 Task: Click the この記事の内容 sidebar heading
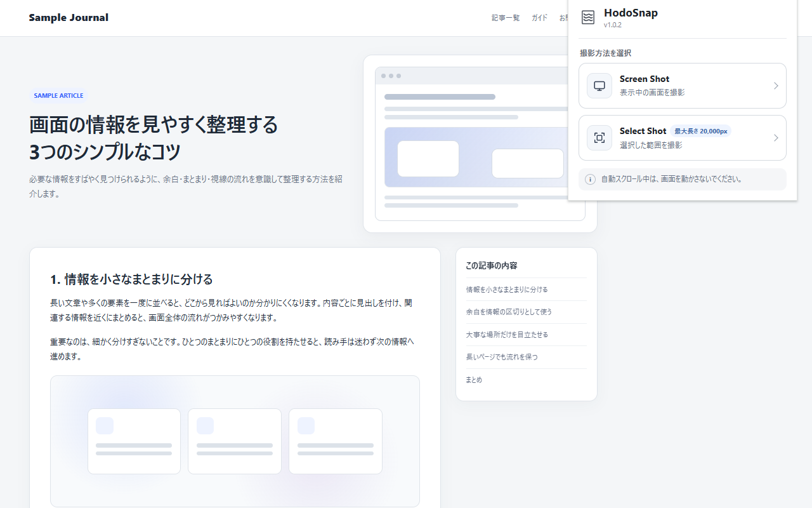(x=492, y=265)
